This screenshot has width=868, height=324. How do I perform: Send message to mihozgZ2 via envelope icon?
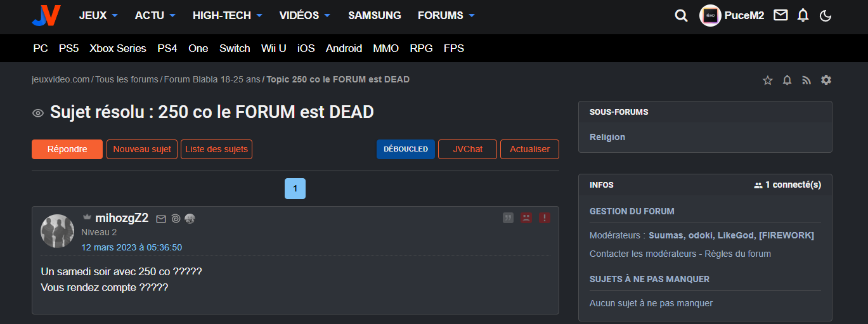pyautogui.click(x=161, y=219)
